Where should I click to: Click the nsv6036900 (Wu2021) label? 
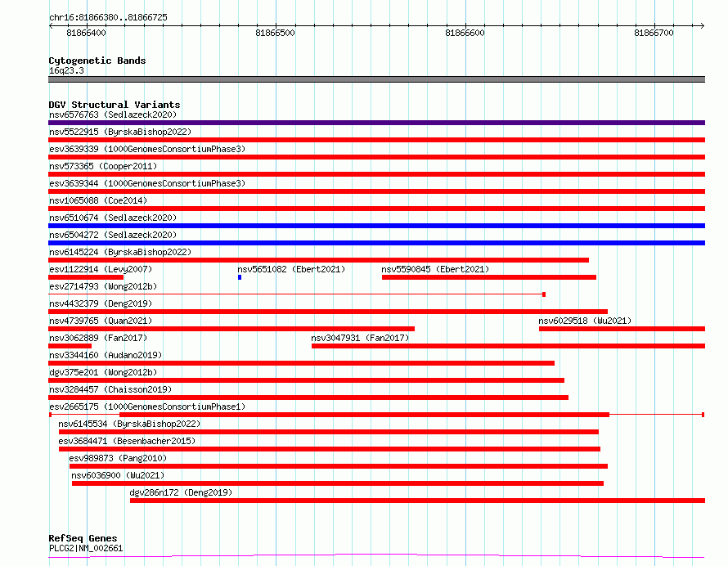tap(118, 475)
